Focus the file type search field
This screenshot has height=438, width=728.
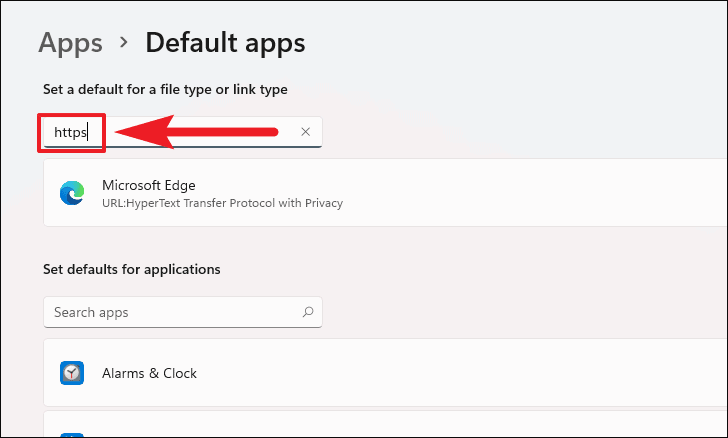pyautogui.click(x=182, y=132)
